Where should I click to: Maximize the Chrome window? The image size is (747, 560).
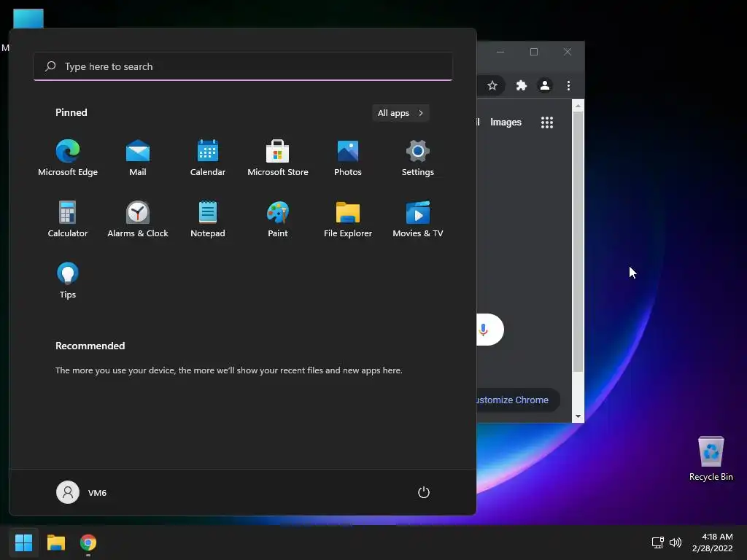(534, 52)
